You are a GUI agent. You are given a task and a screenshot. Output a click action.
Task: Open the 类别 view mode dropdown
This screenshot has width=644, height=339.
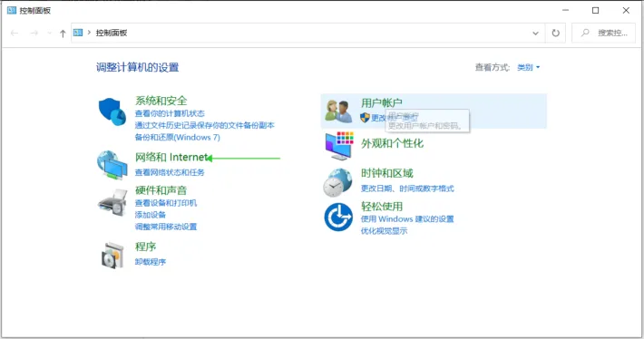pos(528,67)
